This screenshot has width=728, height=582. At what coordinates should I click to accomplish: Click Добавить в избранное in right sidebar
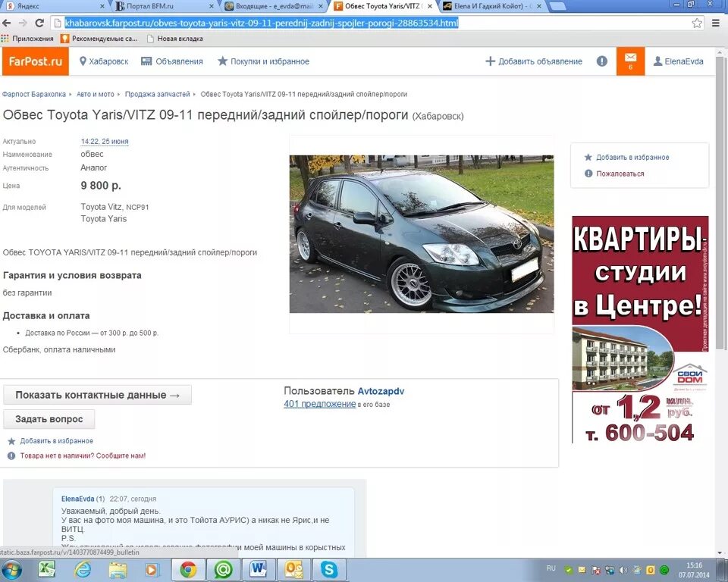pos(627,158)
